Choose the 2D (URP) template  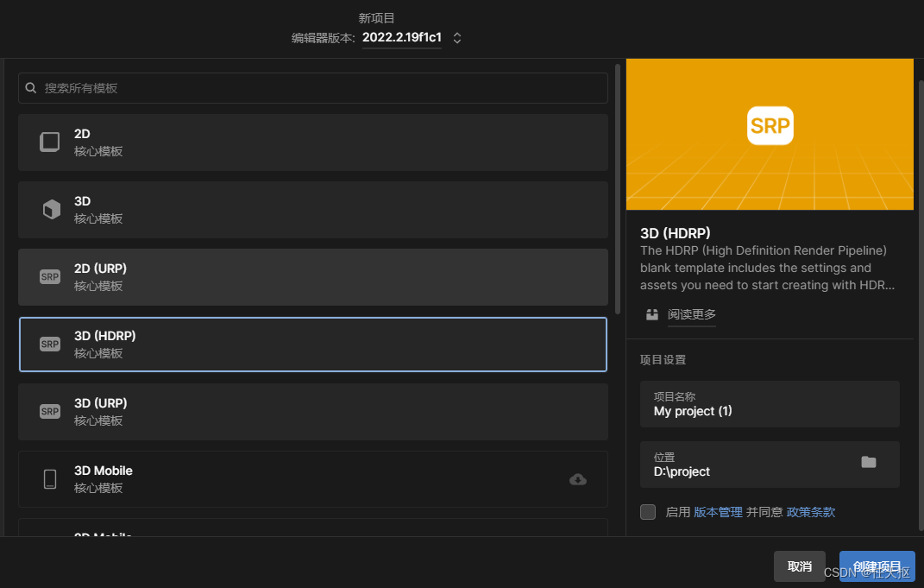pos(313,276)
